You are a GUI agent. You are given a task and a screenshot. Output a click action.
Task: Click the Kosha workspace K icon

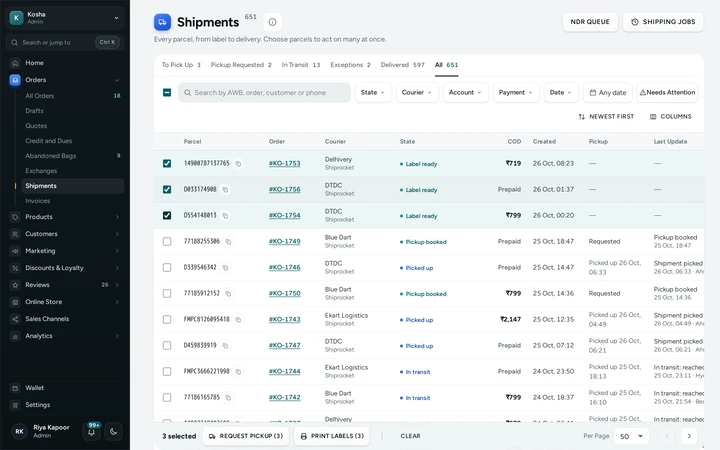17,18
